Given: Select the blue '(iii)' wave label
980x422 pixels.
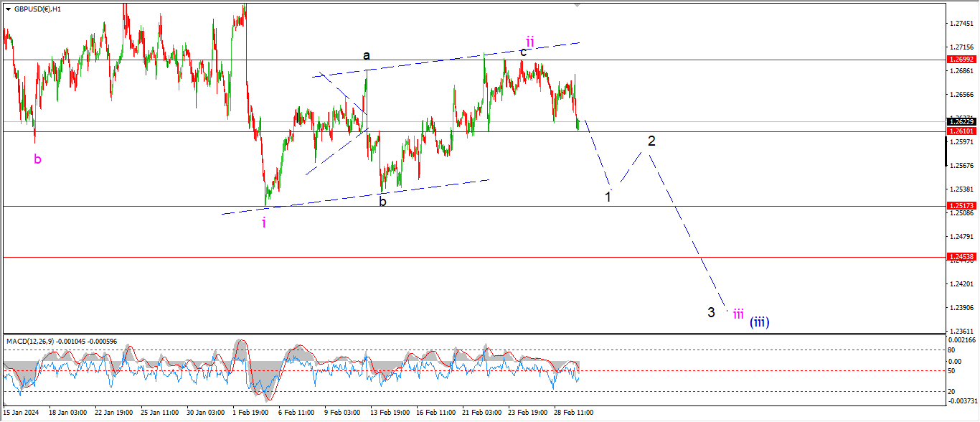Looking at the screenshot, I should 759,322.
